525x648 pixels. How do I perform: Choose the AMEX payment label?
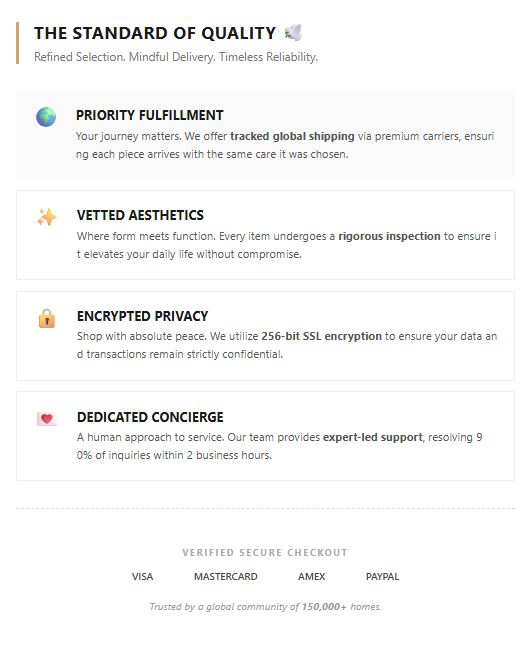[x=312, y=577]
